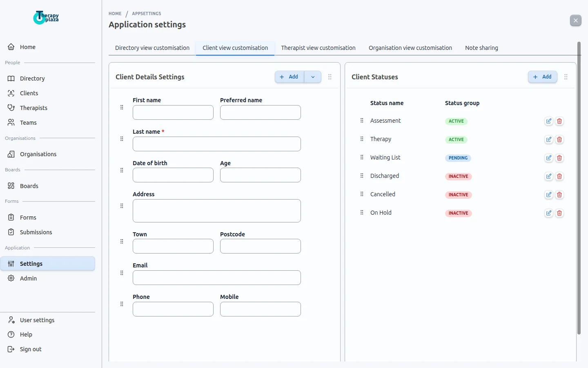Switch to Directory view customisation tab

(152, 48)
